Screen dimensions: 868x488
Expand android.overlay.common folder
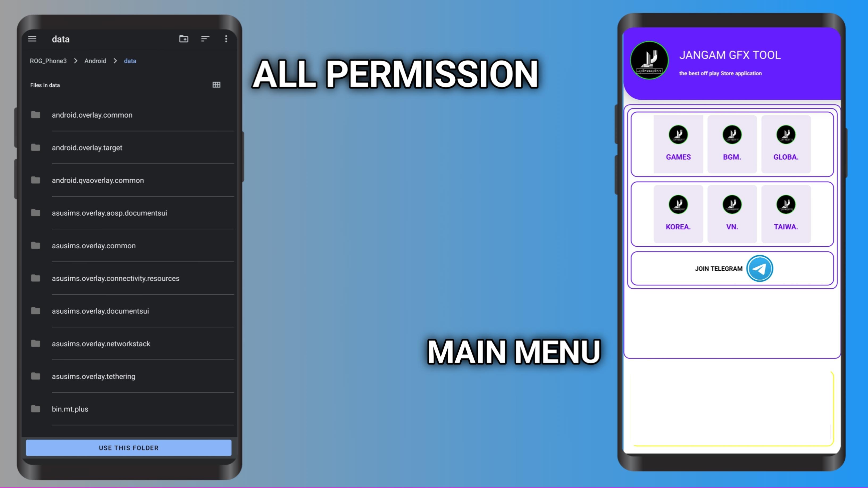[92, 114]
